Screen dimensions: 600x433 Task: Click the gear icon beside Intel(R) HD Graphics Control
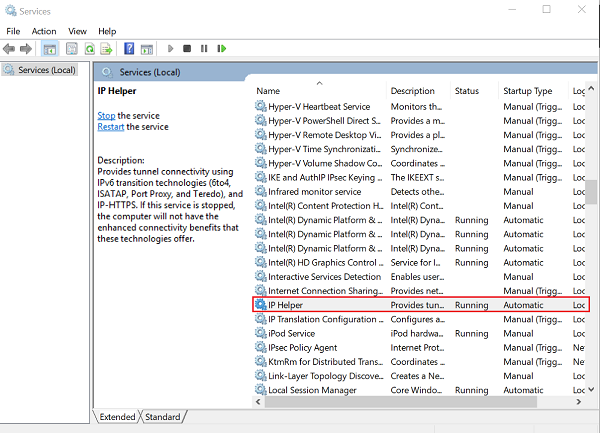coord(261,262)
